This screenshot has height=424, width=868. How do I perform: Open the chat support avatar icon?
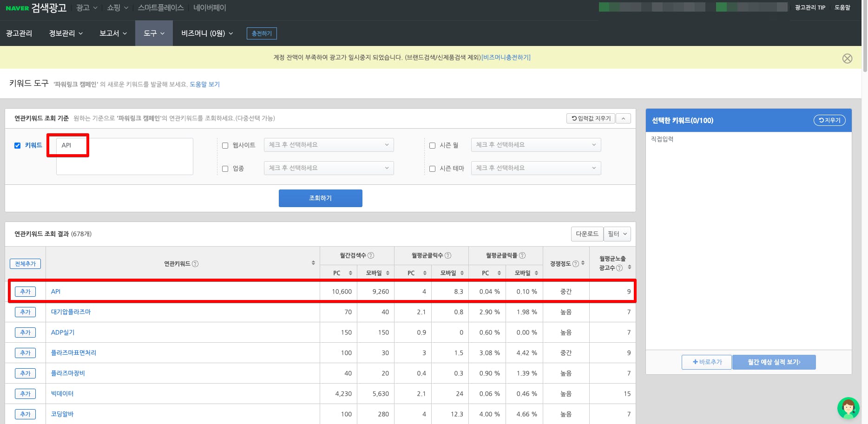point(848,408)
